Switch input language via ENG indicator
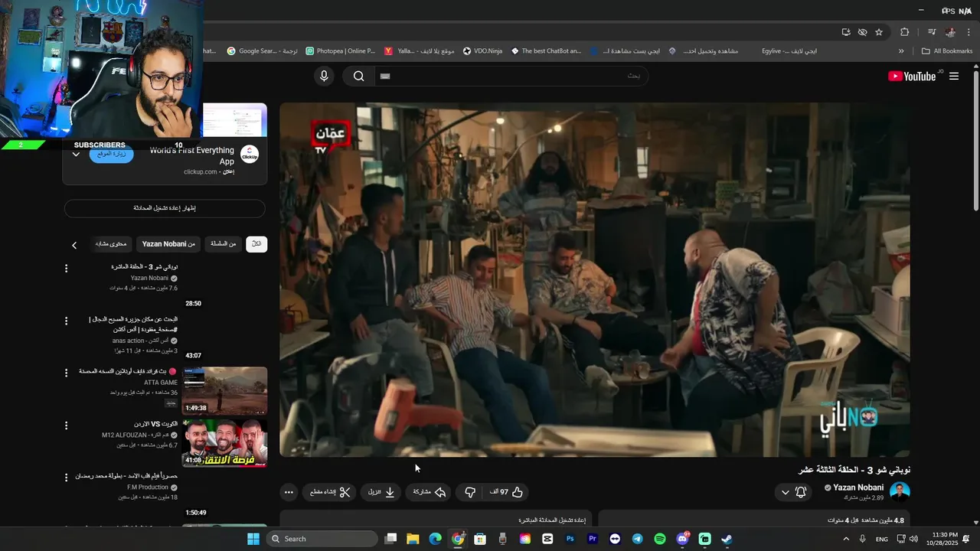The height and width of the screenshot is (551, 980). coord(882,539)
